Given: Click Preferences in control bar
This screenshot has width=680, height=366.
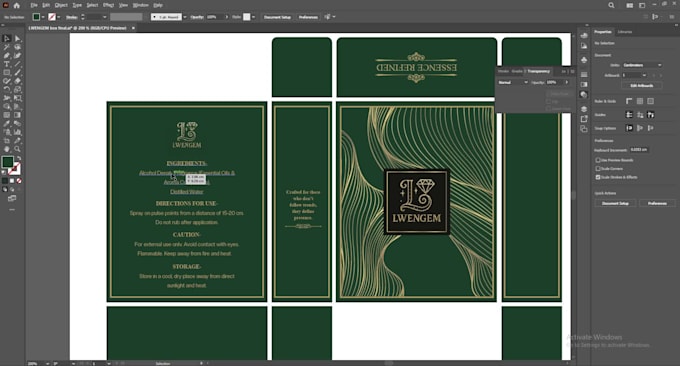Looking at the screenshot, I should point(308,17).
